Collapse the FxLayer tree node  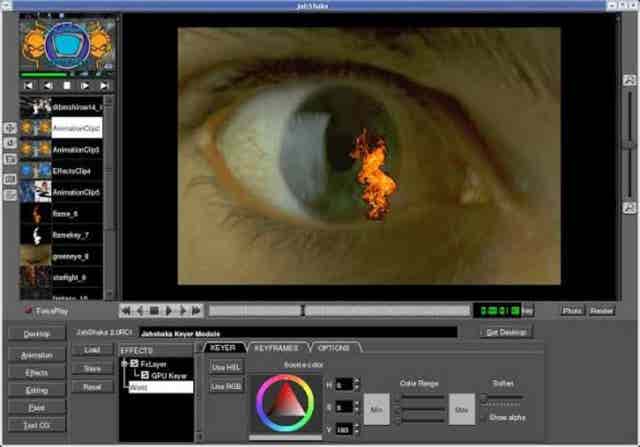[125, 364]
